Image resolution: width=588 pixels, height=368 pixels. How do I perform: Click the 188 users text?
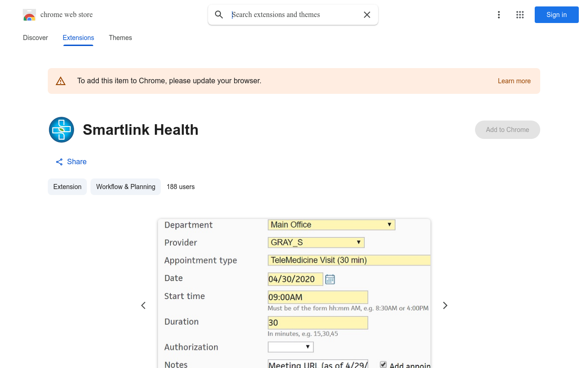coord(181,187)
